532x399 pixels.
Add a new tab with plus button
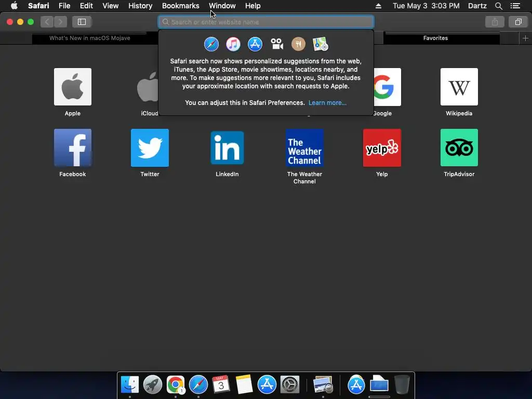pos(525,38)
